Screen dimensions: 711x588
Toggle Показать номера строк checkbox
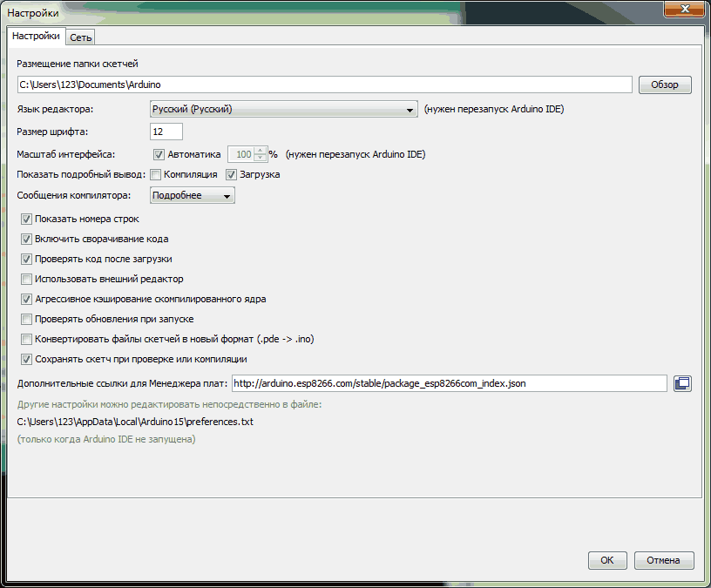coord(26,219)
